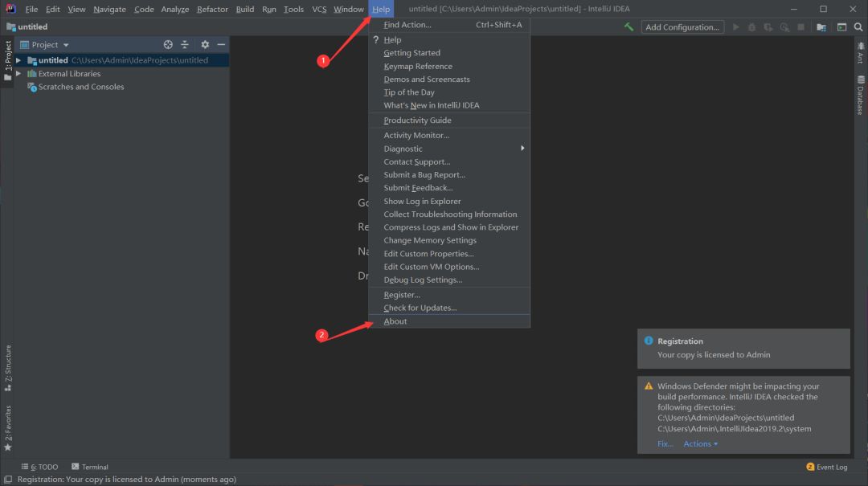Choose Find Action... menu item
Screen dimensions: 868x486
click(x=449, y=24)
